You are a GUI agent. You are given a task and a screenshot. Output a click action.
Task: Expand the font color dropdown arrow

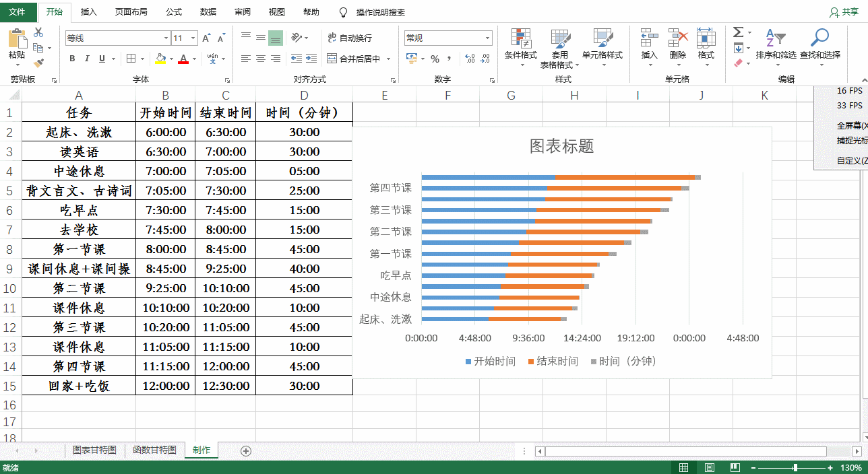pos(194,59)
